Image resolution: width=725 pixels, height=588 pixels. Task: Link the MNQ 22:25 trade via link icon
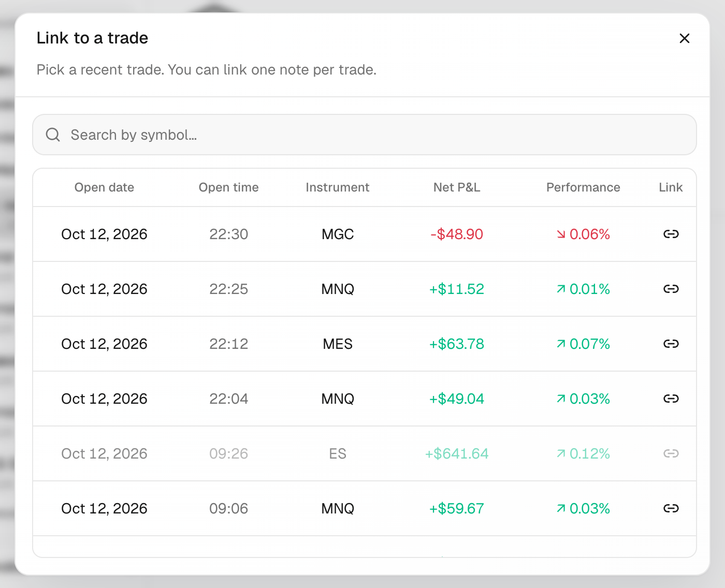671,289
